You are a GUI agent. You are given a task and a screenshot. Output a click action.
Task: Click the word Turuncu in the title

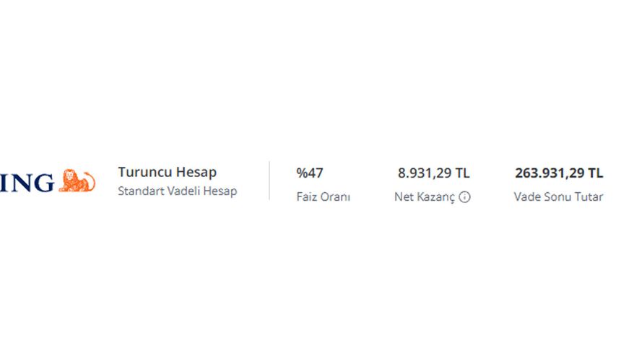145,172
